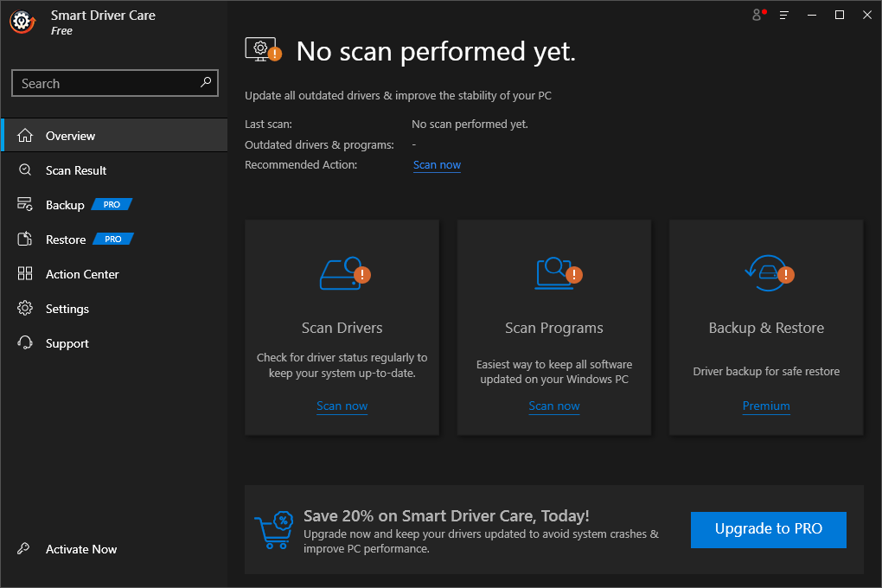The height and width of the screenshot is (588, 882).
Task: Go to Scan Result section
Action: pyautogui.click(x=115, y=170)
